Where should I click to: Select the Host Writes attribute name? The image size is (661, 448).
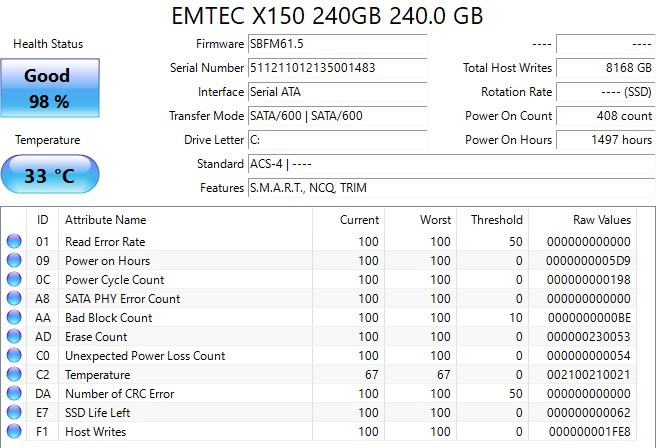(95, 432)
